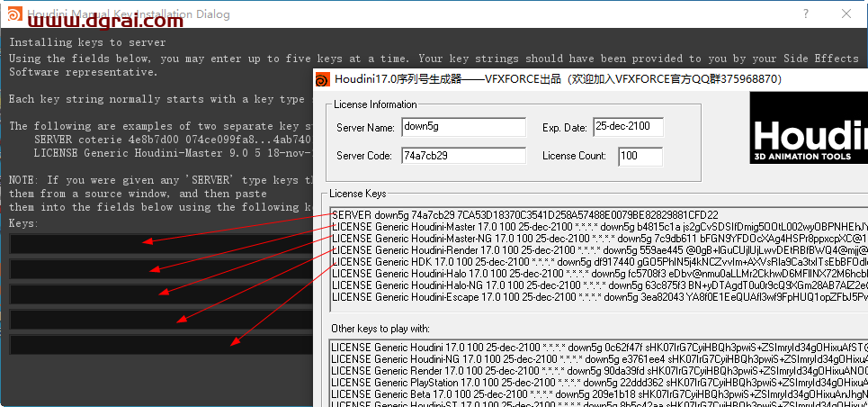The width and height of the screenshot is (868, 407).
Task: Click the Server Name label
Action: pyautogui.click(x=365, y=128)
